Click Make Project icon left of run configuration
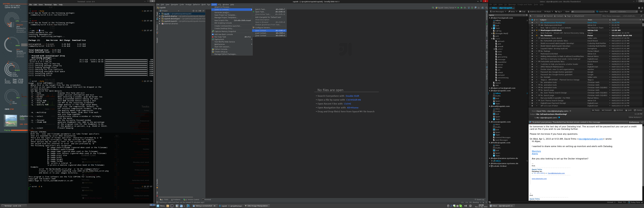The image size is (644, 208). point(433,8)
